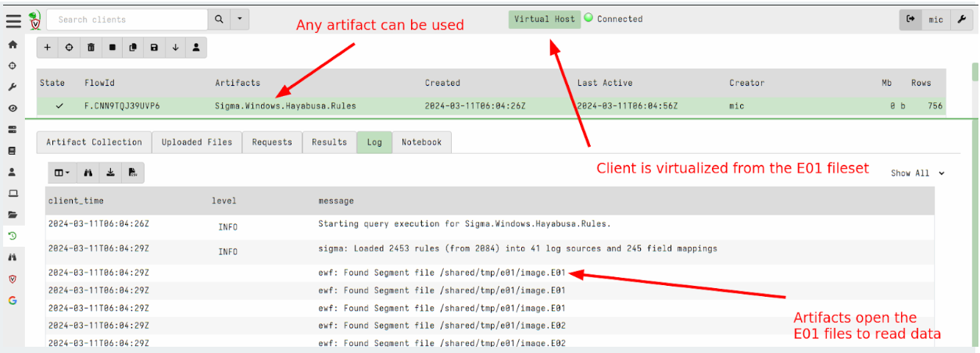Screen dimensions: 980x353
Task: Click the stop square icon in collections toolbar
Action: tap(112, 48)
